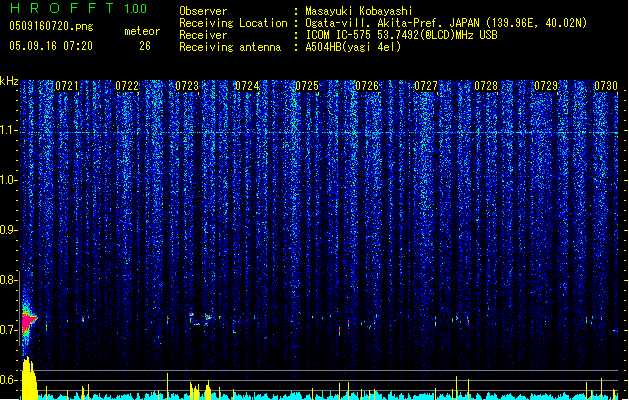Click the Observer field label
This screenshot has height=400, width=629.
coord(203,11)
